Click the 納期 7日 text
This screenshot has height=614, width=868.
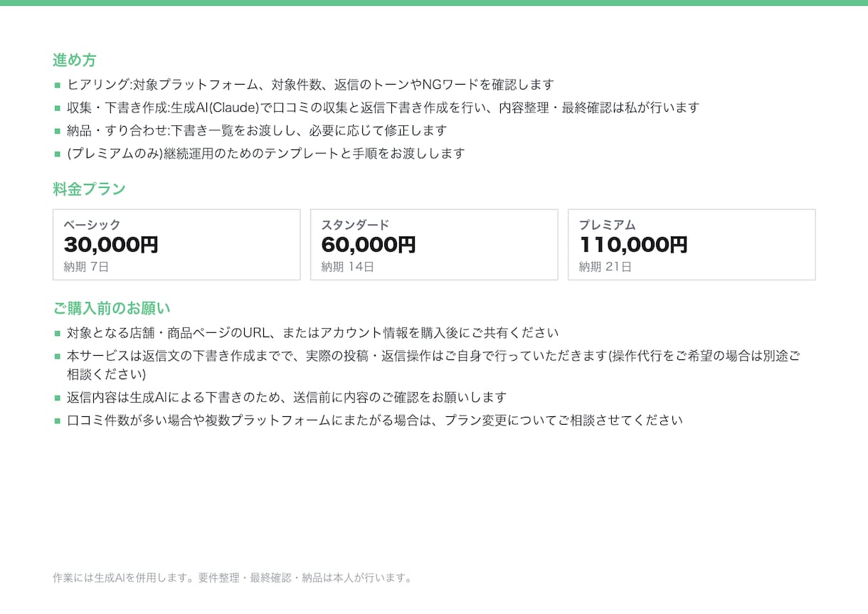pos(86,267)
